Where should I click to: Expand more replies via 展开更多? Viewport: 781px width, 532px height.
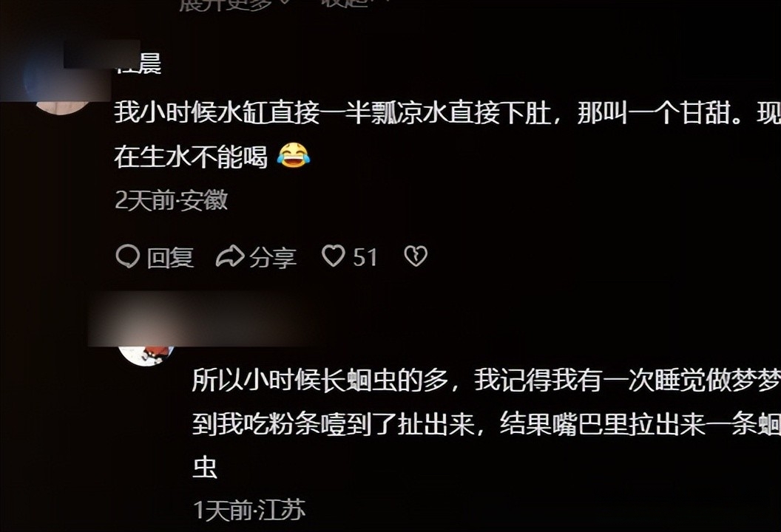225,4
